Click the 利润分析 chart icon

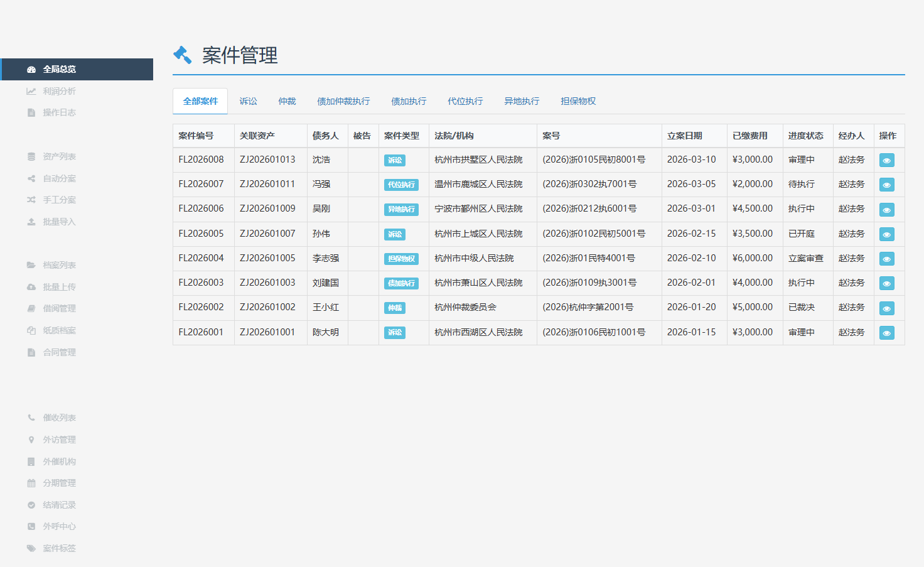click(31, 91)
